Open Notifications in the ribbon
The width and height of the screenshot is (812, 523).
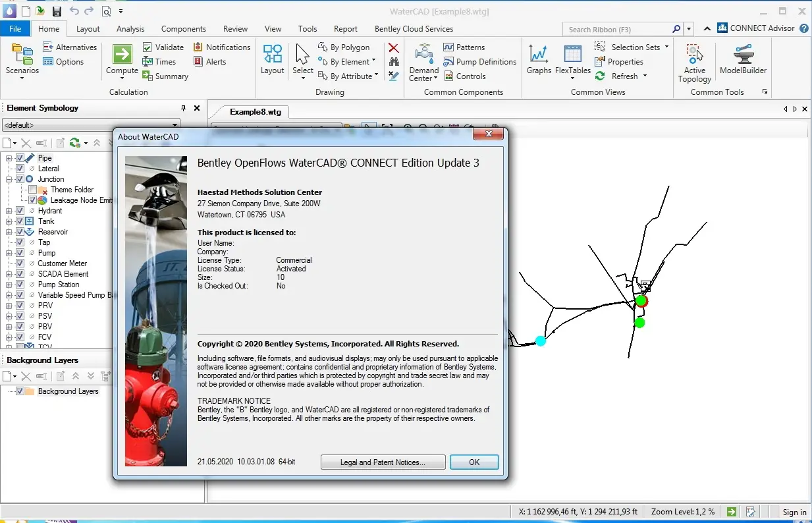point(221,47)
